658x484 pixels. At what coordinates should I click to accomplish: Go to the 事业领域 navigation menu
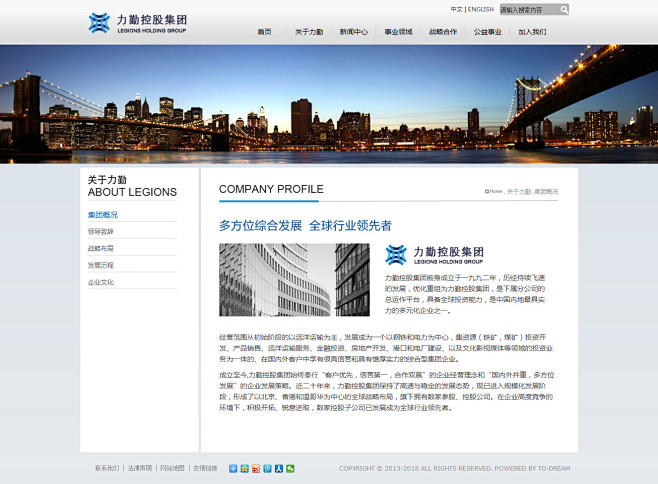398,32
